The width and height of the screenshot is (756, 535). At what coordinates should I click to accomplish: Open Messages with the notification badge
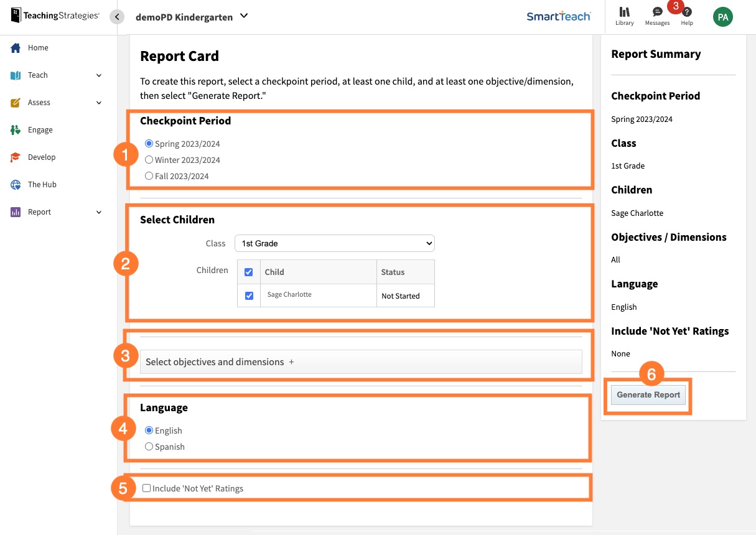(x=657, y=12)
